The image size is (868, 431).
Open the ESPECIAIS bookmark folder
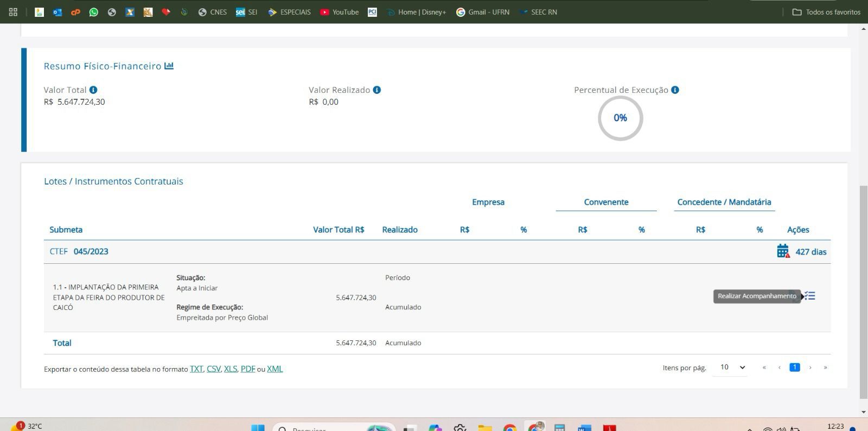289,12
